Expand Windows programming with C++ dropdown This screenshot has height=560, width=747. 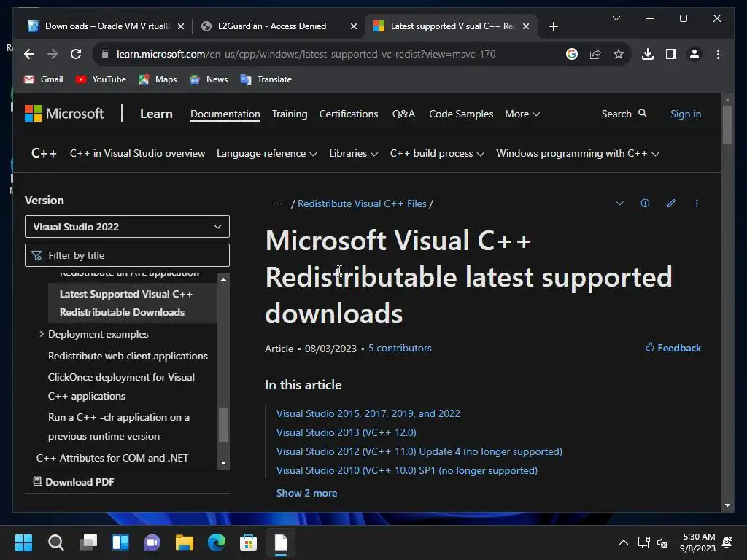click(578, 153)
